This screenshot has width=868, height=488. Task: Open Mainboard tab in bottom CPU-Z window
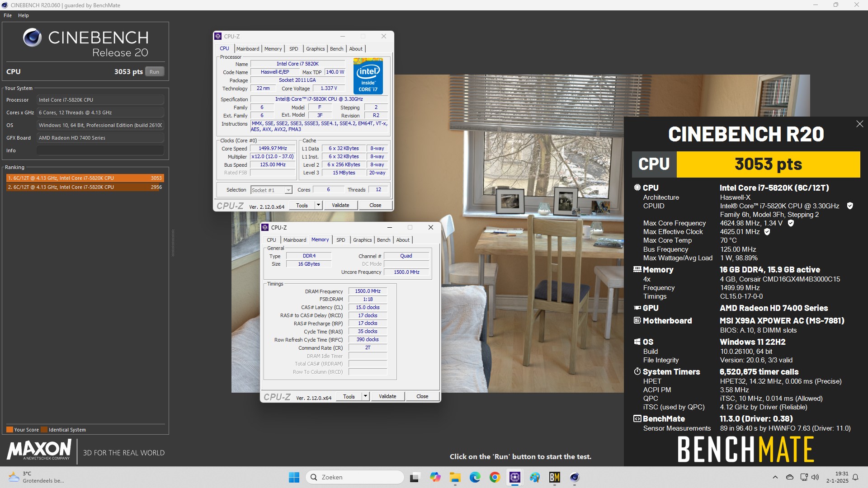295,240
